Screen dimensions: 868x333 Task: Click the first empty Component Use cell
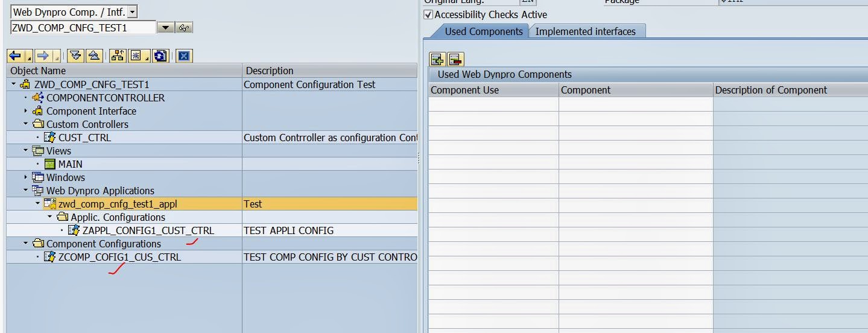pos(493,104)
